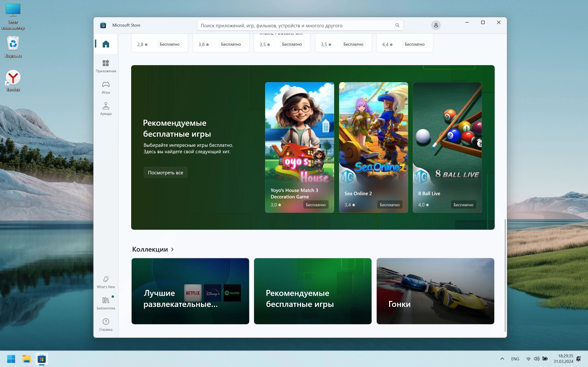The height and width of the screenshot is (367, 588).
Task: Focus the Store search input field
Action: [291, 25]
